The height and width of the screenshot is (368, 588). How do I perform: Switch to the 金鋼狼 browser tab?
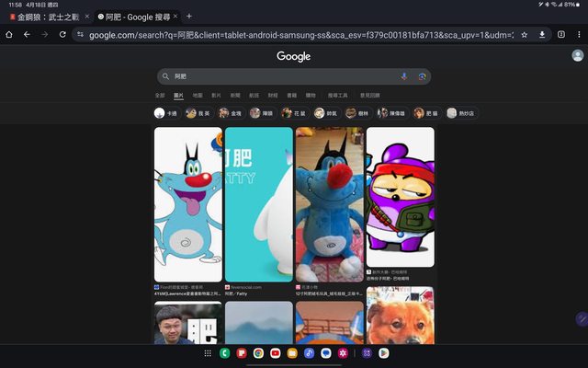point(46,17)
